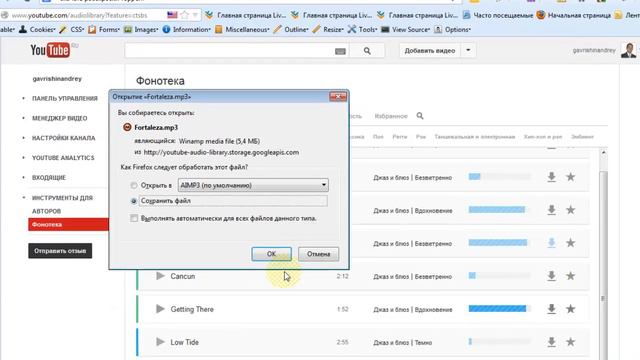The width and height of the screenshot is (640, 360).
Task: Click View Source in developer toolbar
Action: 406,29
